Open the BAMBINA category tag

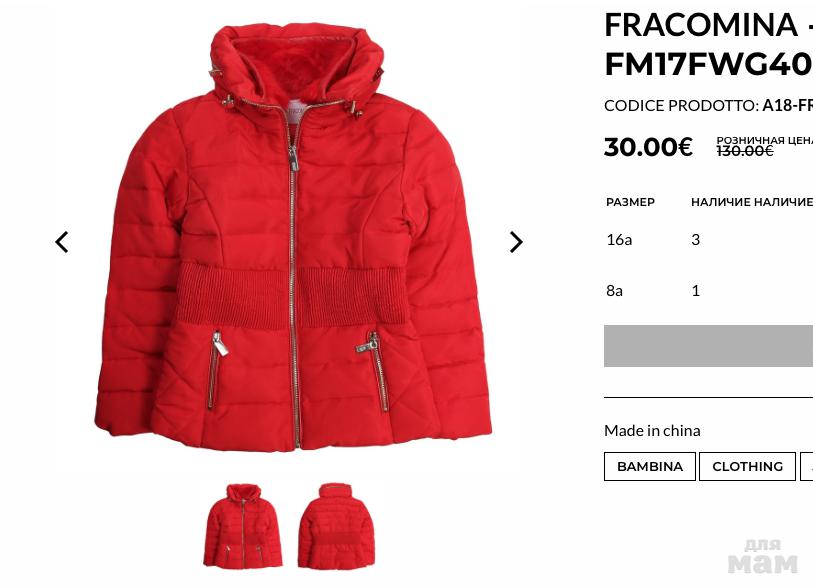(650, 466)
